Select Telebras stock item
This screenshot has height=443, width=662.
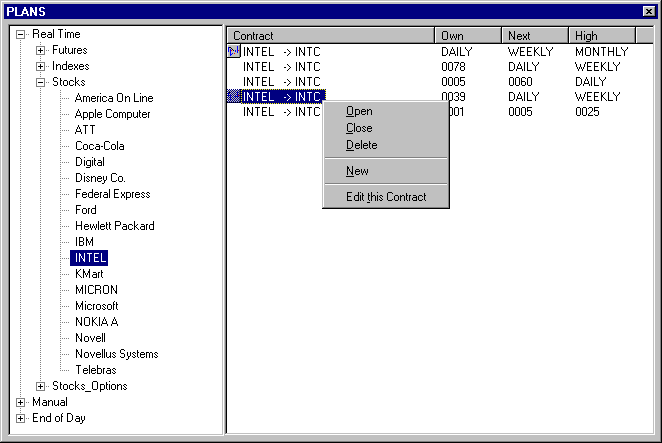(x=95, y=370)
